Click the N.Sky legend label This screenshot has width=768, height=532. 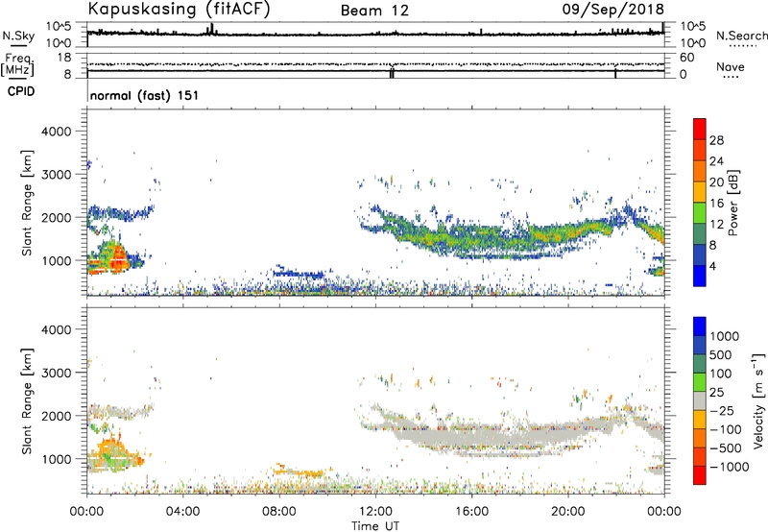(x=18, y=36)
